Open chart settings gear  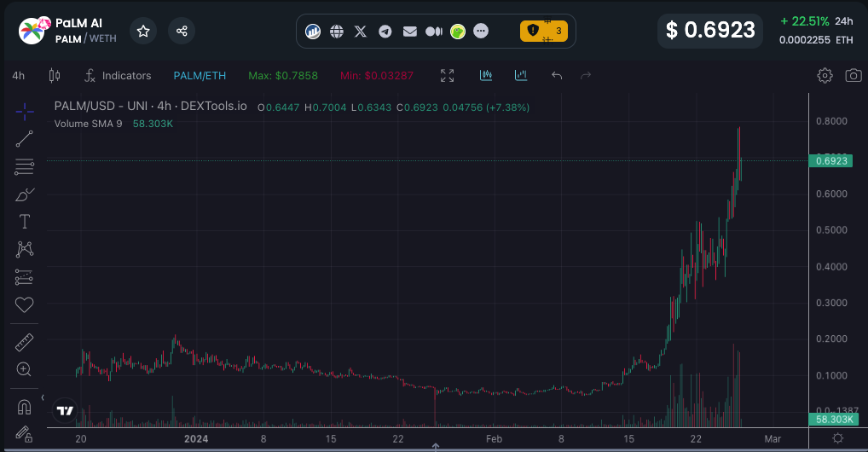(825, 76)
